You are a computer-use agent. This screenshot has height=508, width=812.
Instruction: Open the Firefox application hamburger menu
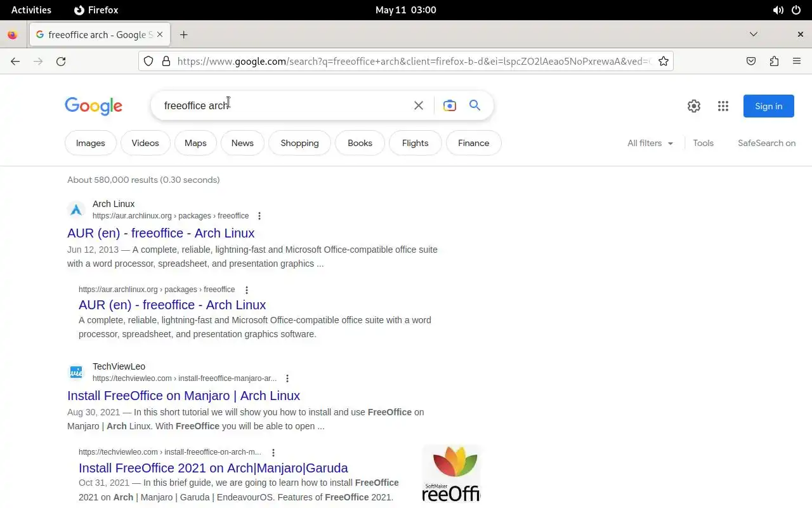797,61
